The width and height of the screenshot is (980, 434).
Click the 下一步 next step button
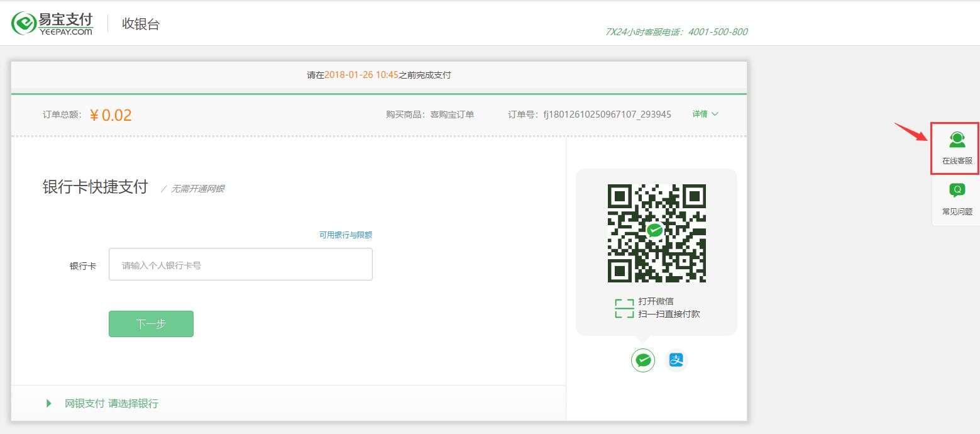pyautogui.click(x=151, y=324)
